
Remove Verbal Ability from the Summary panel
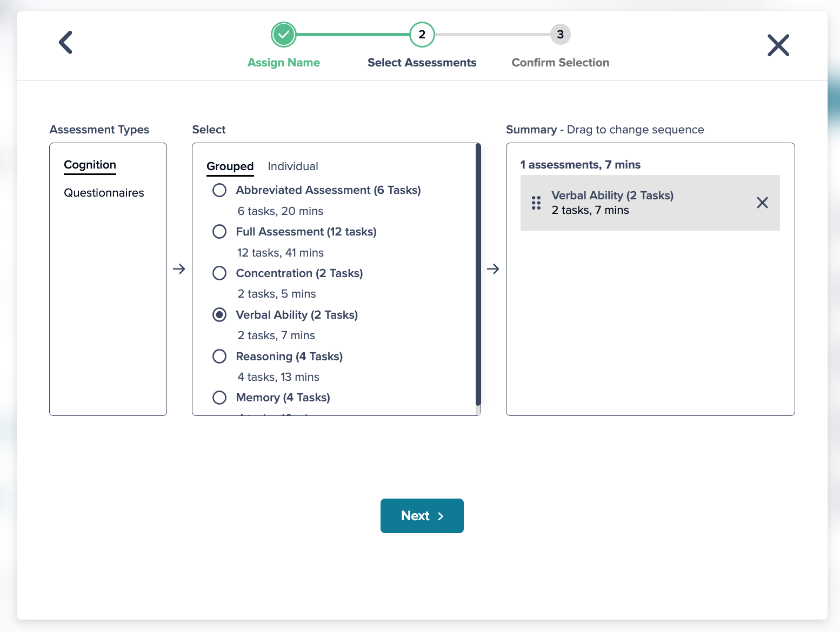(x=762, y=203)
